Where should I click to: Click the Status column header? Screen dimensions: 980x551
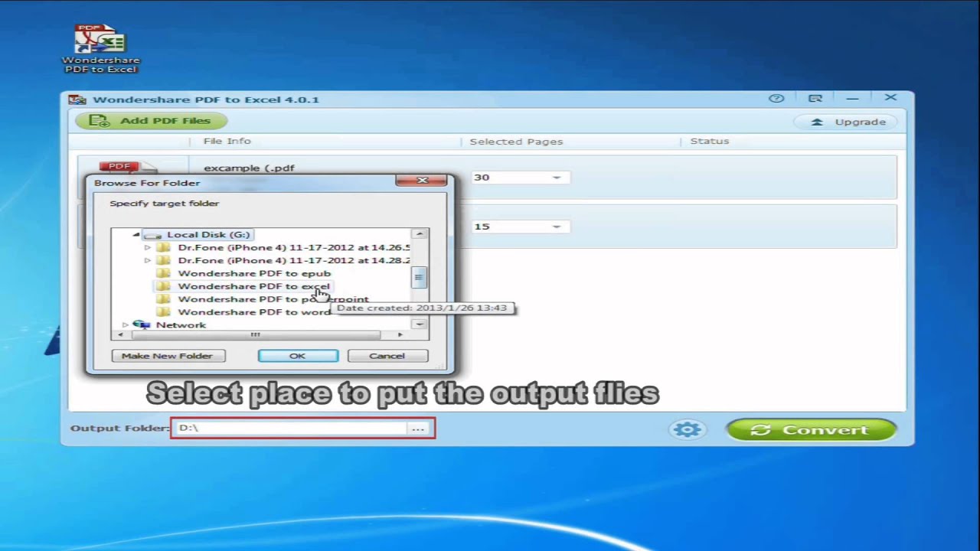710,141
